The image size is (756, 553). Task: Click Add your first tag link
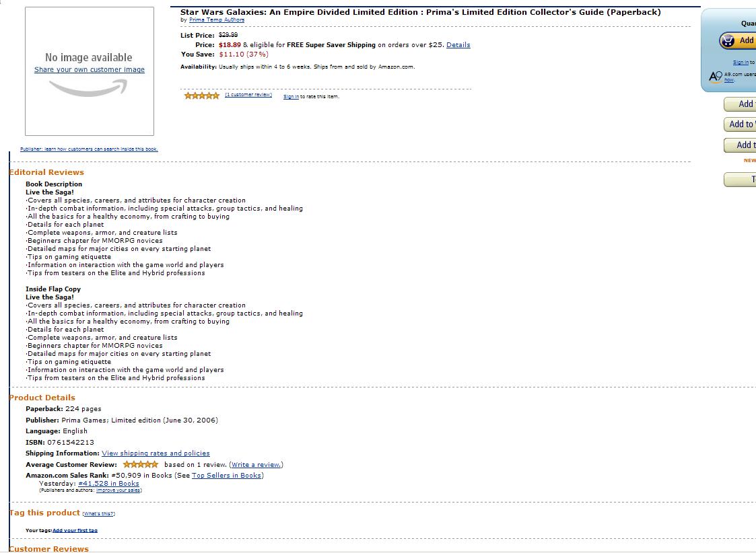coord(75,530)
